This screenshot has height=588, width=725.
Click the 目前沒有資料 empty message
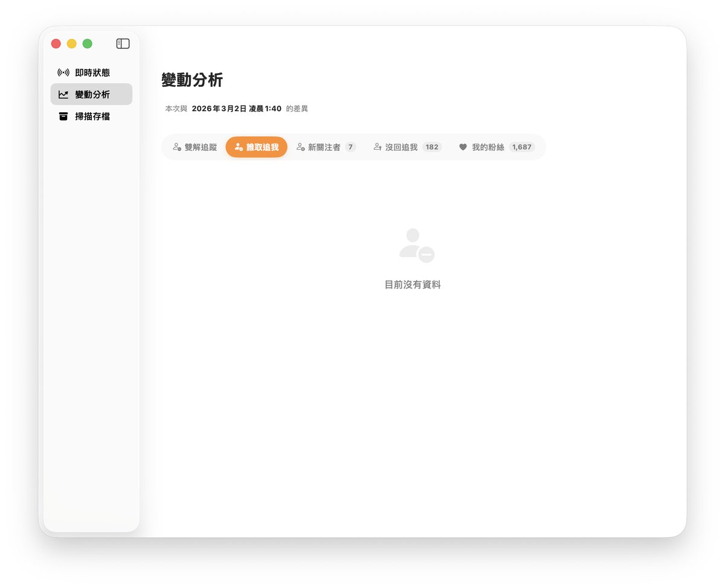413,284
